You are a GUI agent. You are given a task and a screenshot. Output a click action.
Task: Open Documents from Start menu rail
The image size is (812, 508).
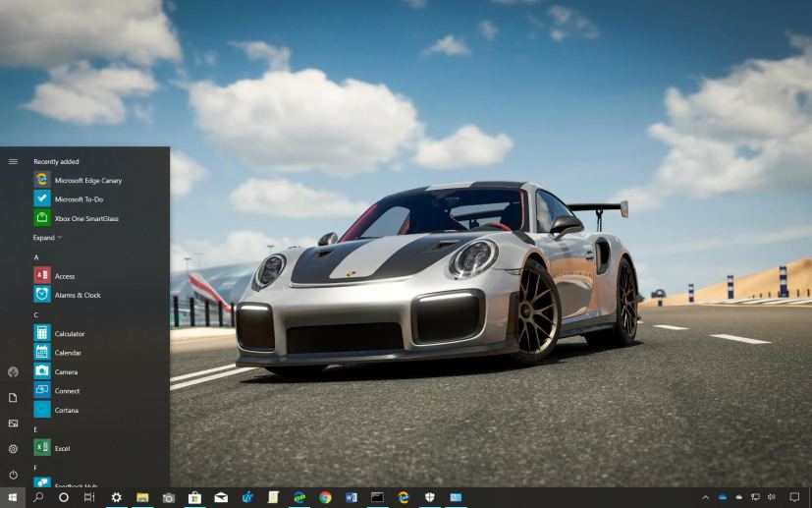(x=13, y=398)
